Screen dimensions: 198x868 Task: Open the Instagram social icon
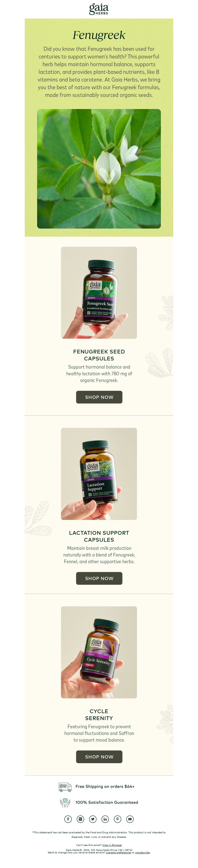point(80,819)
